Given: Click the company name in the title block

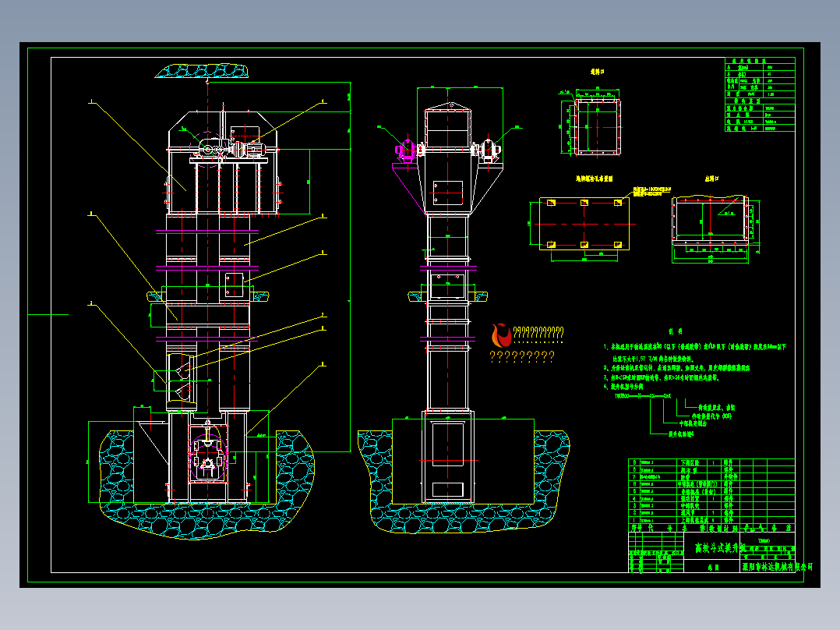Looking at the screenshot, I should click(x=777, y=566).
